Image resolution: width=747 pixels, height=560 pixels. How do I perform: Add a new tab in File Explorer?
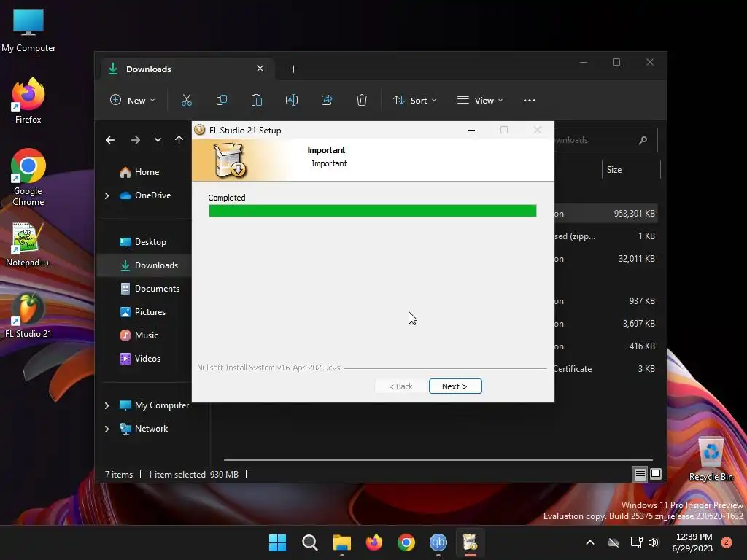click(293, 69)
